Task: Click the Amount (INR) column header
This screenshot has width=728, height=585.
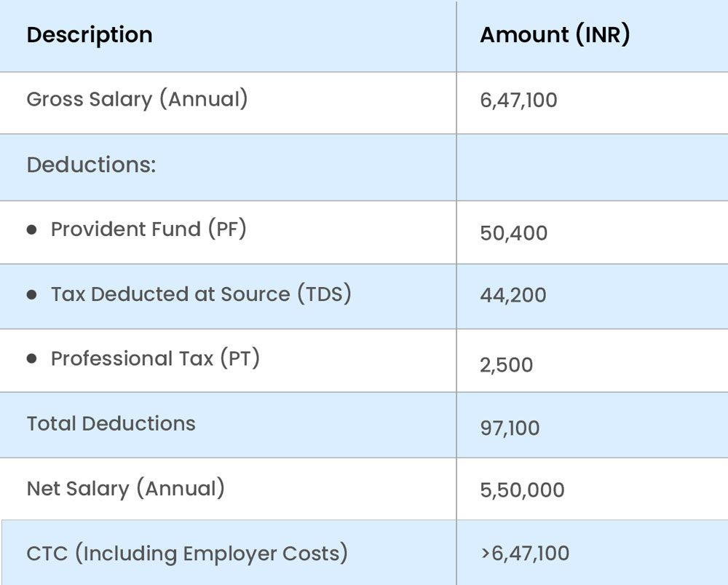Action: (x=554, y=35)
